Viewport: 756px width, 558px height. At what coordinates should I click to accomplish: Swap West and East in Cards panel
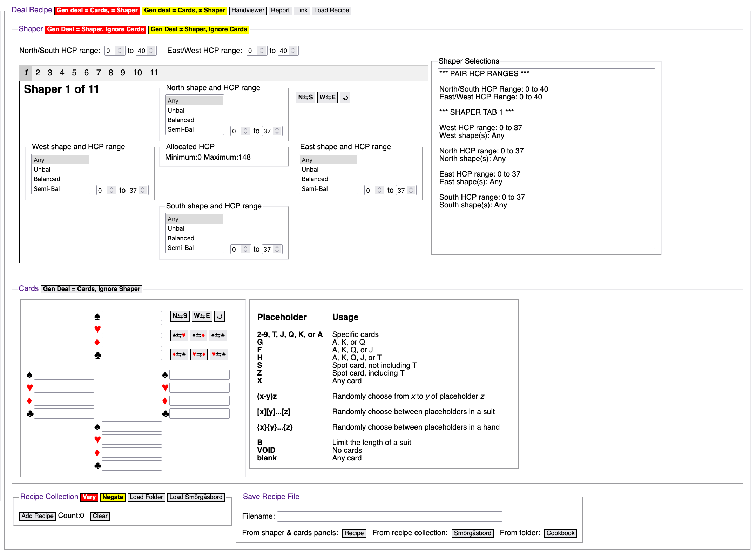click(202, 316)
